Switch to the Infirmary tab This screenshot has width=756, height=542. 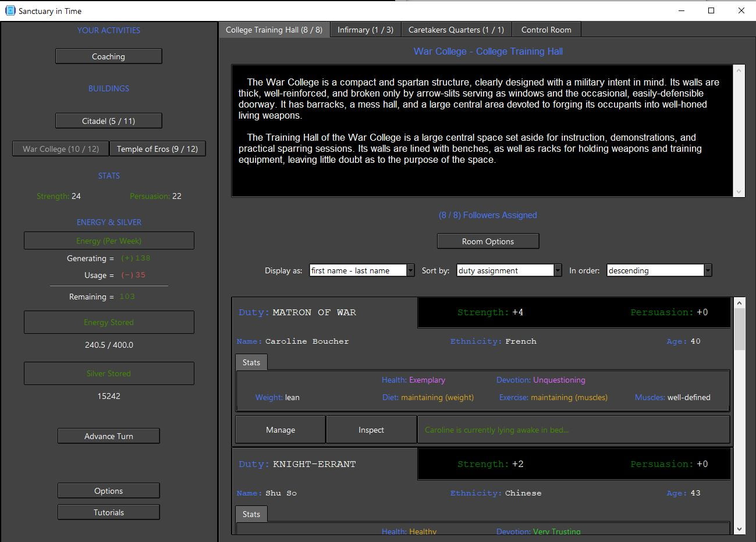pos(365,30)
